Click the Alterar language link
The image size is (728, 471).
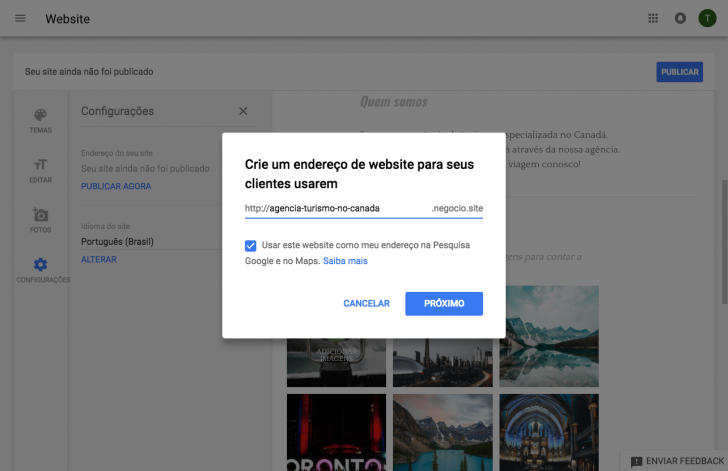(99, 260)
